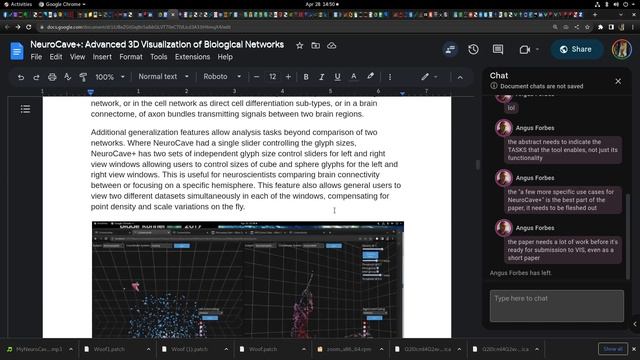
Task: Go back in Chrome
Action: (x=7, y=27)
